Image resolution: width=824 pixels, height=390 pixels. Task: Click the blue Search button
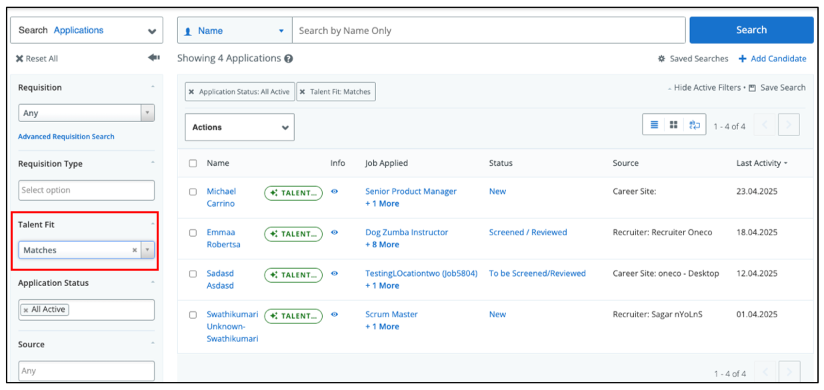751,30
